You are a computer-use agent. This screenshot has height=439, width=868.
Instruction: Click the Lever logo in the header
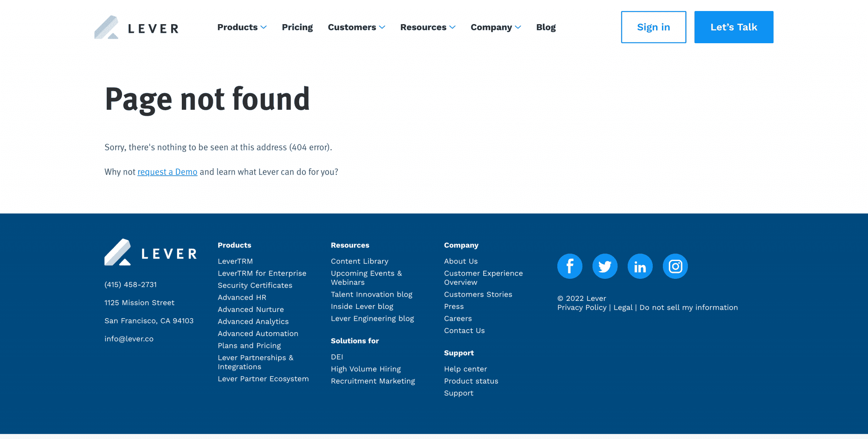136,27
